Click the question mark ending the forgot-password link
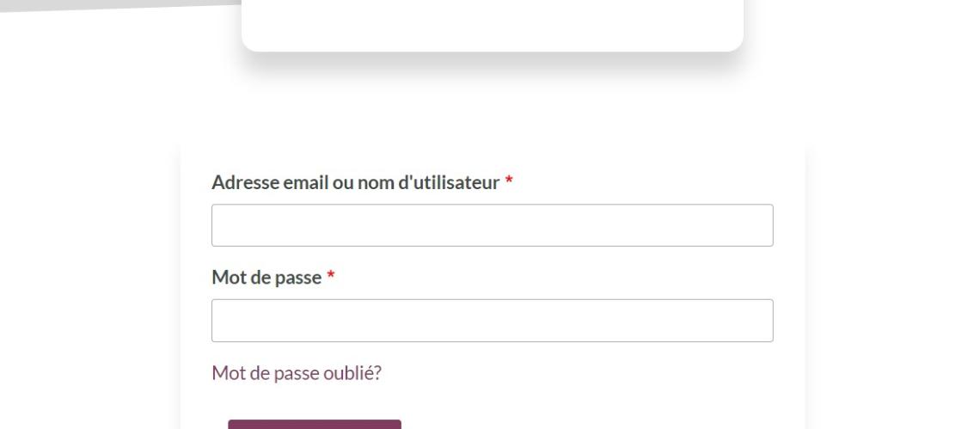 (x=377, y=373)
